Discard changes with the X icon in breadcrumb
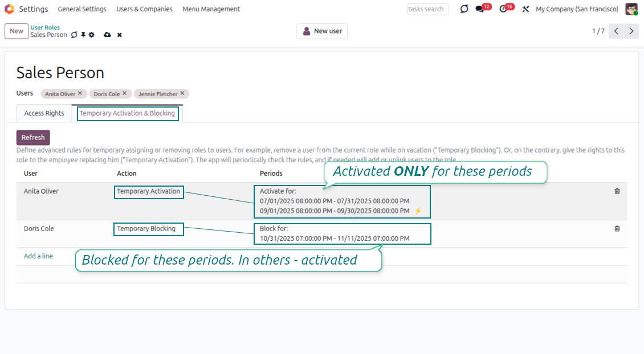Image resolution: width=644 pixels, height=354 pixels. pyautogui.click(x=120, y=35)
